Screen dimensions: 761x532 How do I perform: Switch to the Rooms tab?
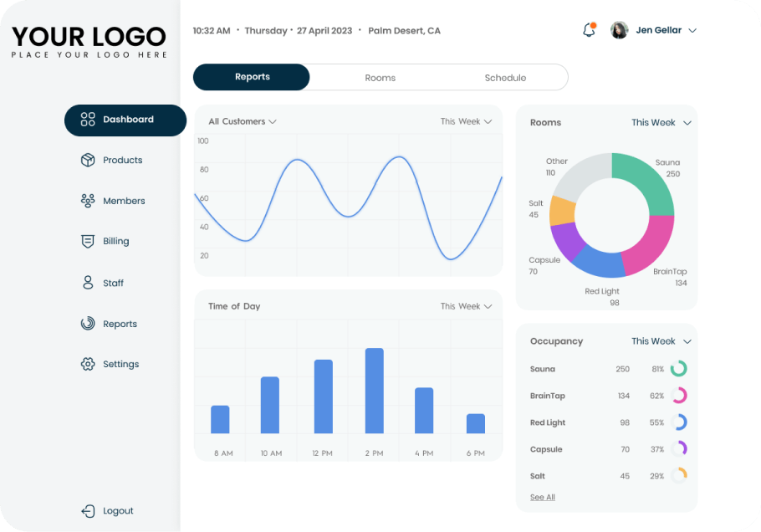(380, 78)
